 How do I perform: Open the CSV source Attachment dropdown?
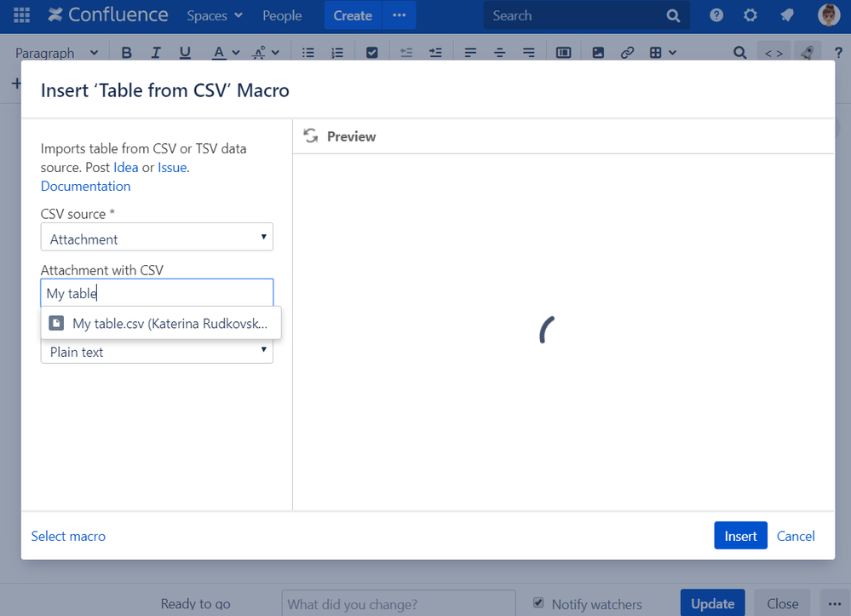pyautogui.click(x=157, y=237)
